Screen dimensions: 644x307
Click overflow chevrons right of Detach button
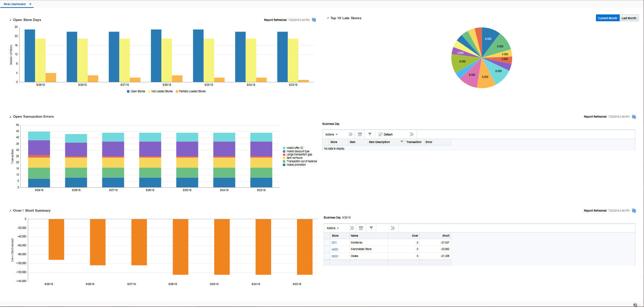pyautogui.click(x=412, y=134)
